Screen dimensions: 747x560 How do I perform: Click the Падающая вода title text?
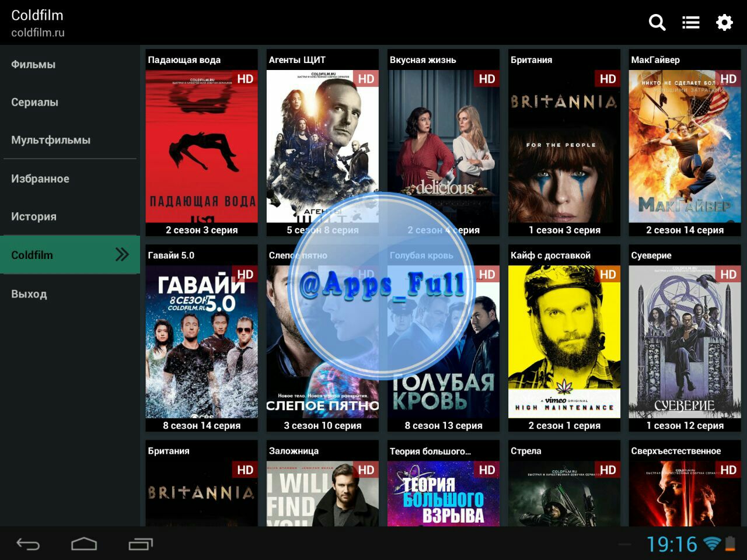coord(184,60)
